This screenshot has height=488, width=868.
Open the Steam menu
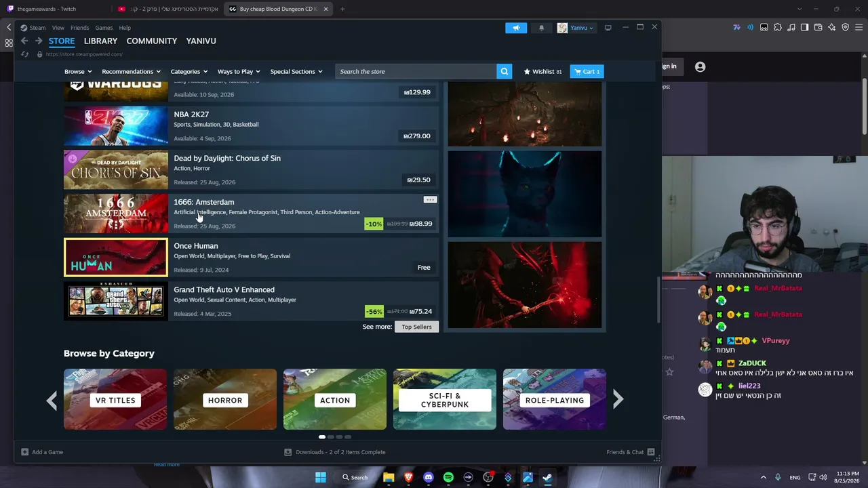[x=37, y=28]
